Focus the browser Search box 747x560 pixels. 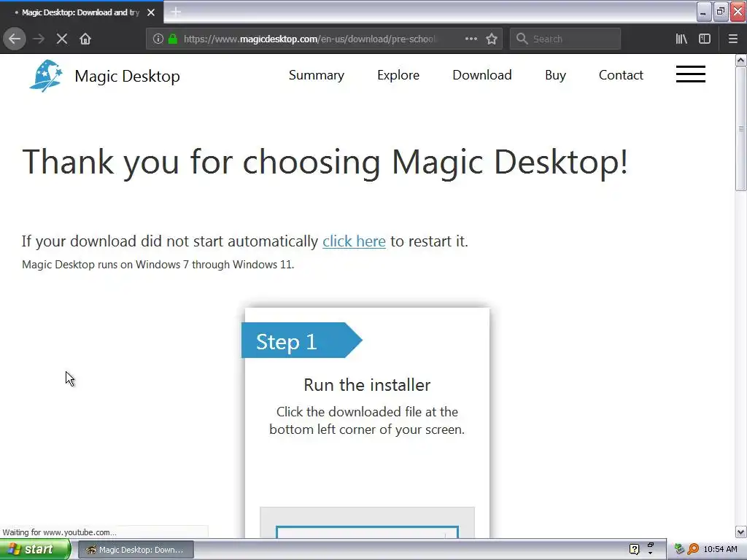[565, 39]
